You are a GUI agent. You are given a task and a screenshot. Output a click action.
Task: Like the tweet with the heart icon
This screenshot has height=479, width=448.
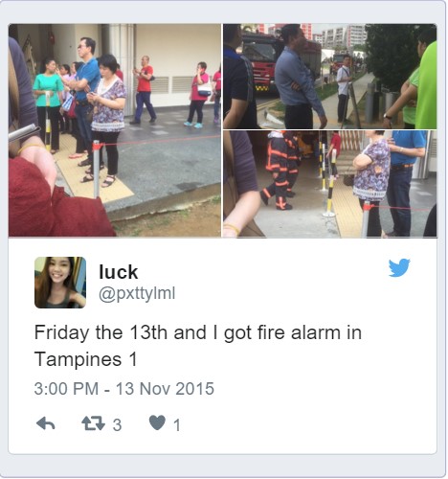(x=158, y=423)
